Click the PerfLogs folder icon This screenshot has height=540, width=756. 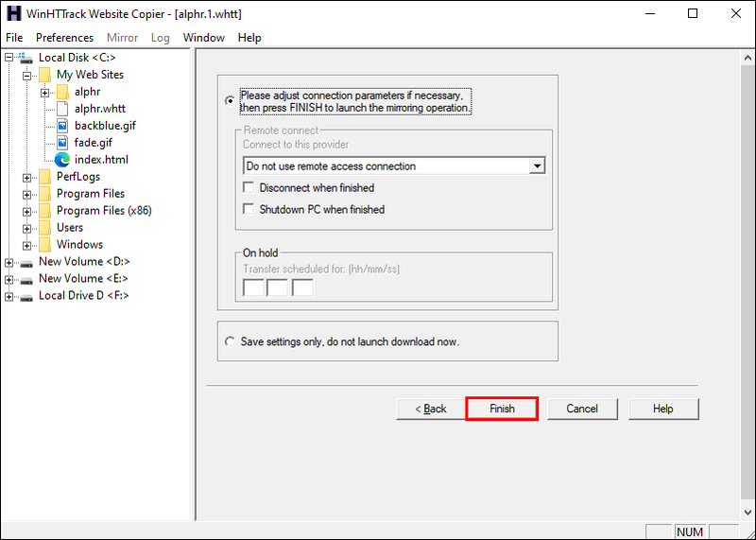[44, 177]
